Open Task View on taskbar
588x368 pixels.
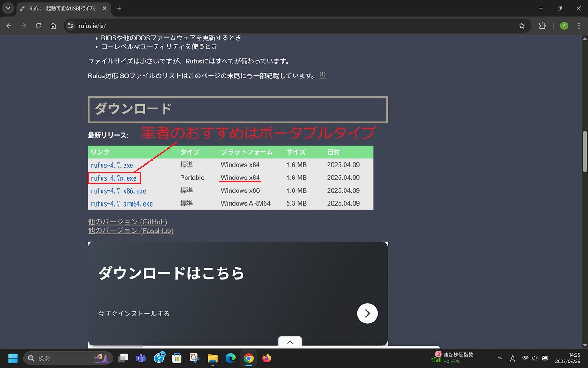(x=123, y=358)
